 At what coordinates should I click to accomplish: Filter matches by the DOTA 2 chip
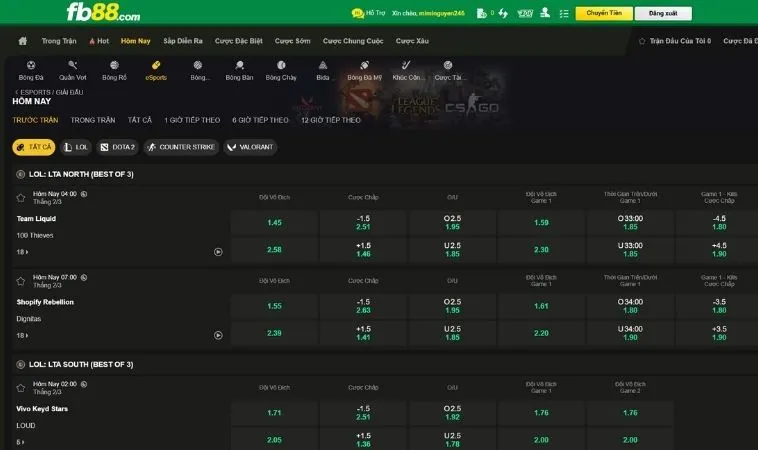pos(118,147)
